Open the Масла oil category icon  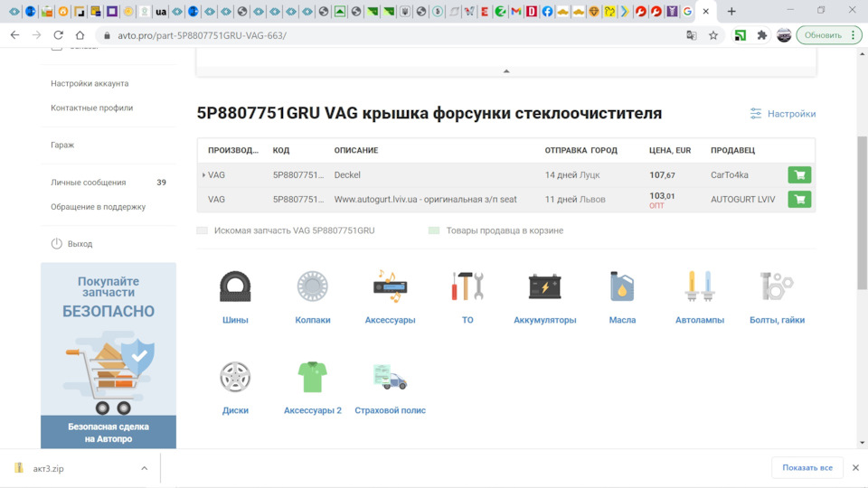pos(622,286)
